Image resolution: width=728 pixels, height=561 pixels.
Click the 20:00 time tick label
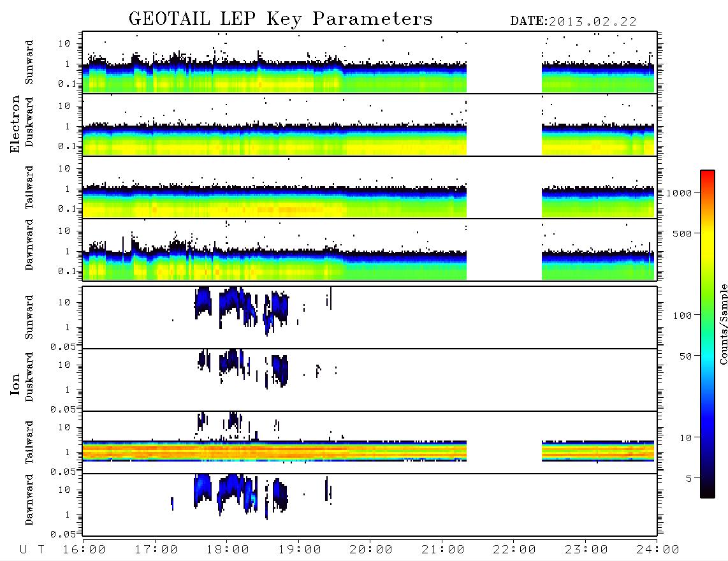pos(371,550)
